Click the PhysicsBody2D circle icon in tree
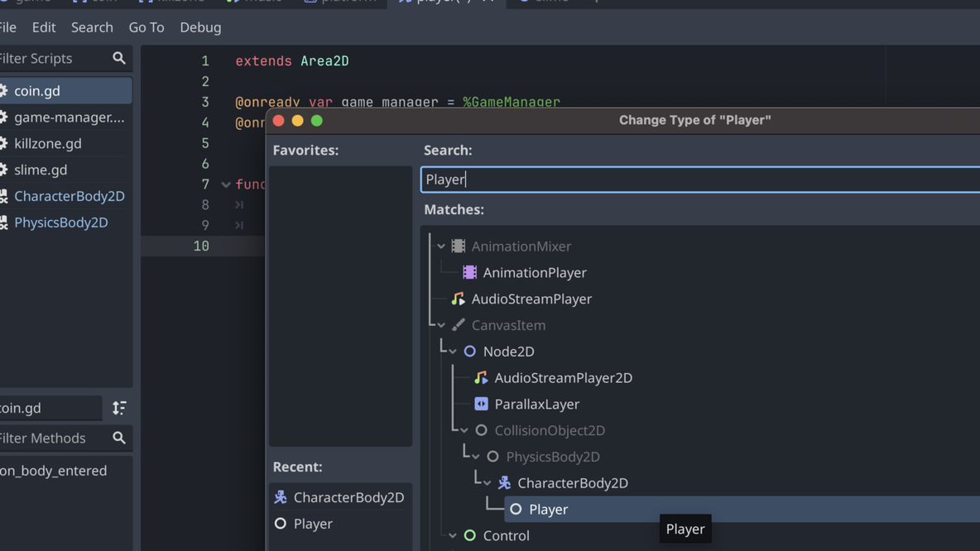 click(492, 457)
